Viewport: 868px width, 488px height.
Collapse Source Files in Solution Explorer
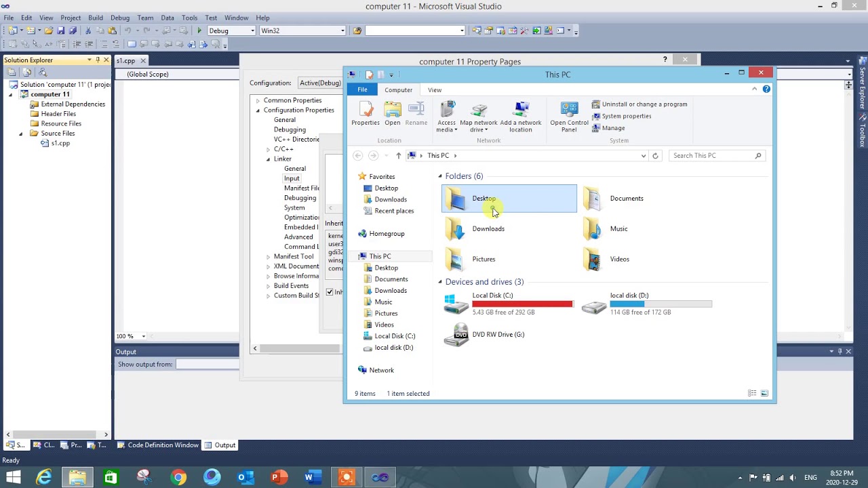pyautogui.click(x=20, y=134)
